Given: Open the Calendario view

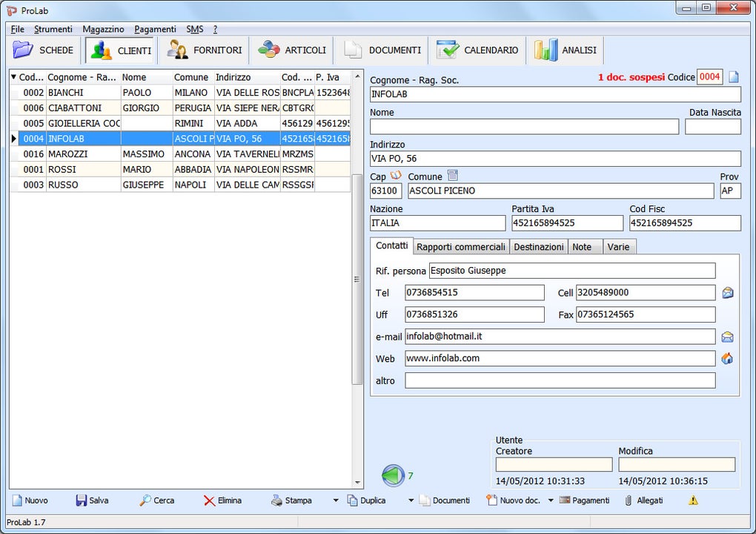Looking at the screenshot, I should (478, 50).
